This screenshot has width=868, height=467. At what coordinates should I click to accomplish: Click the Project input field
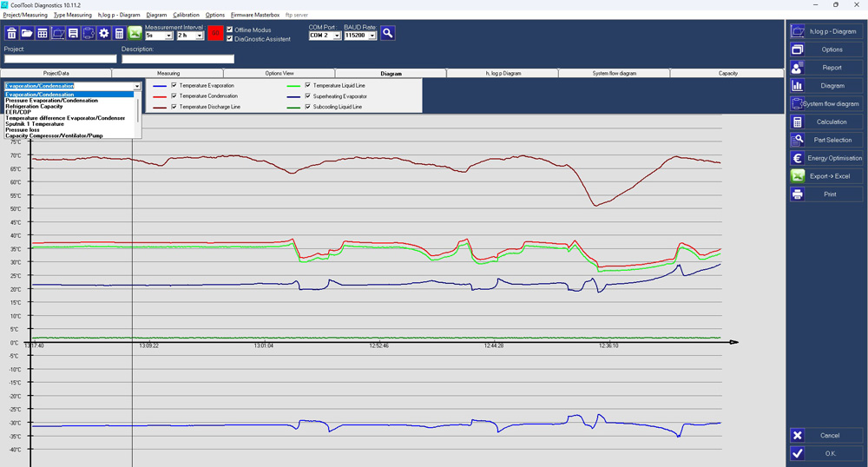coord(61,59)
